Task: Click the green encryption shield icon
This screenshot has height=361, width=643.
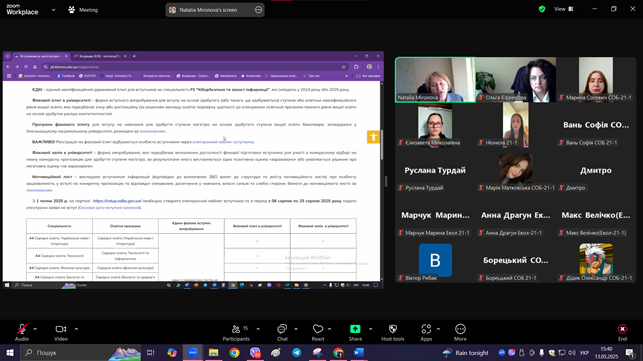Action: pos(542,9)
